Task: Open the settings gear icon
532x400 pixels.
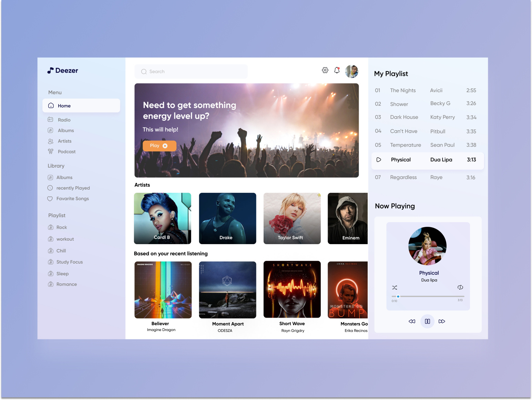Action: tap(325, 70)
